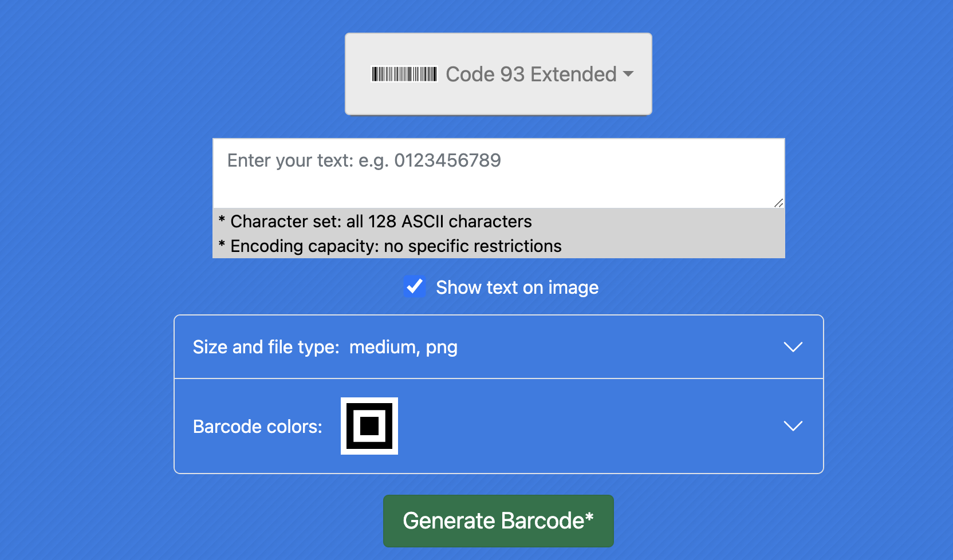Focus the 'Enter your text' input area
Image resolution: width=953 pixels, height=560 pixels.
(498, 173)
